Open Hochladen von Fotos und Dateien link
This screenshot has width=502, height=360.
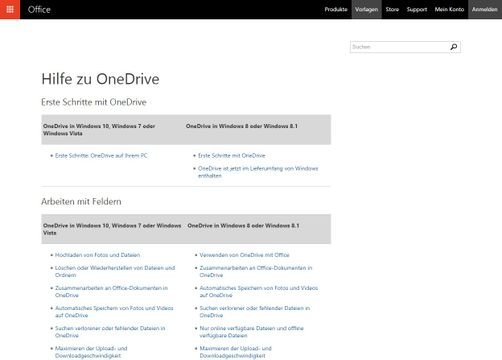point(97,255)
